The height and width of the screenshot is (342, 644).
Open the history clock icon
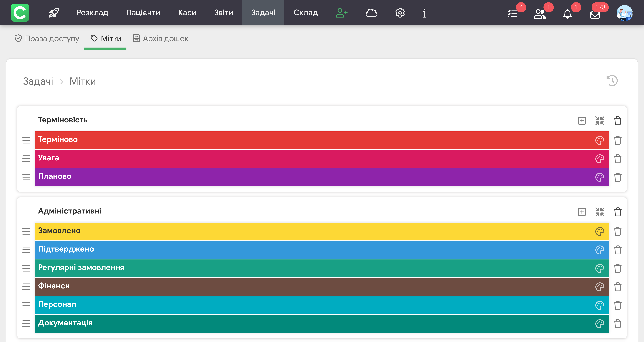(612, 81)
